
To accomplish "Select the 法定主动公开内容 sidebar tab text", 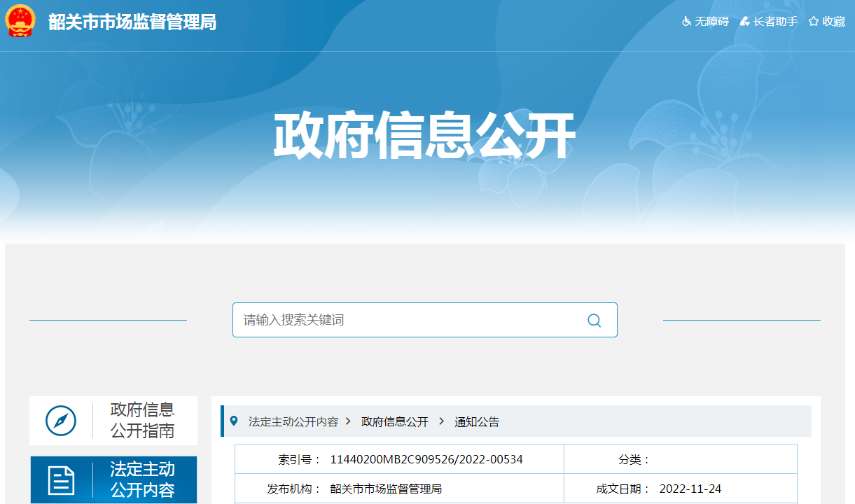I will (x=142, y=479).
